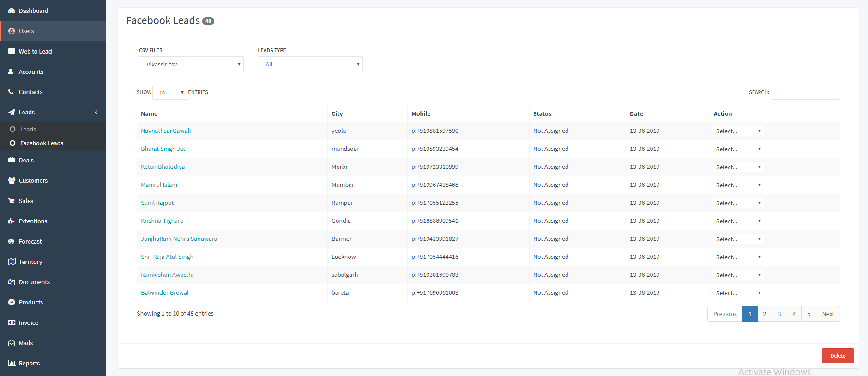Image resolution: width=868 pixels, height=376 pixels.
Task: Click the Accounts person icon
Action: point(11,72)
